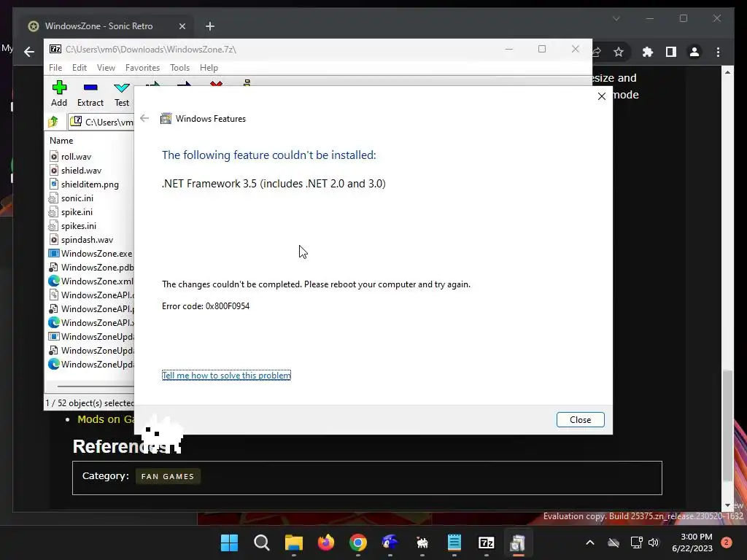Select WindowsZone.exe in the file list

tap(91, 253)
